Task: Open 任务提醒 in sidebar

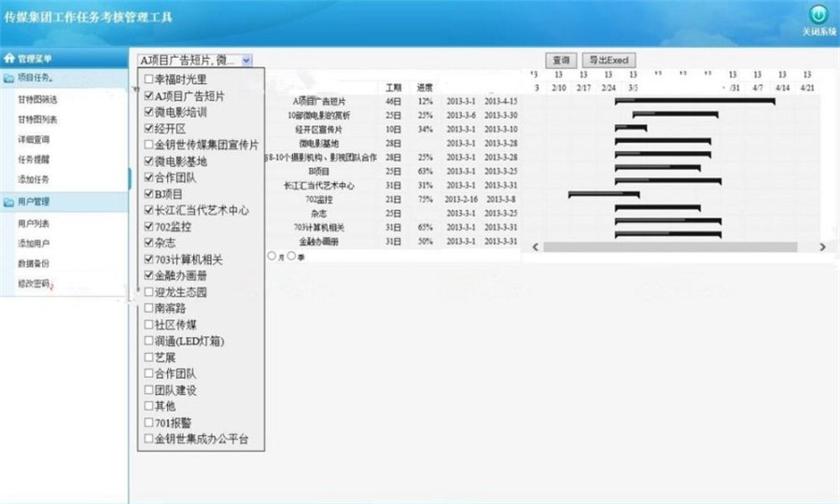Action: (34, 160)
